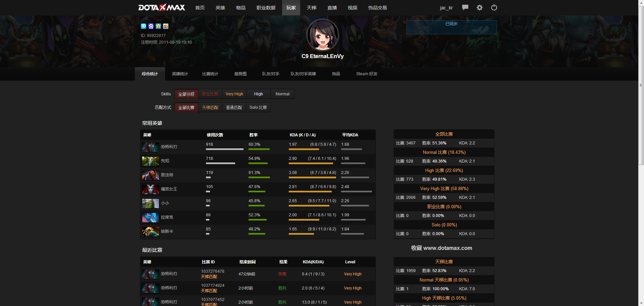The height and width of the screenshot is (306, 644).
Task: Click 敌法师 hero portrait icon
Action: click(x=151, y=175)
